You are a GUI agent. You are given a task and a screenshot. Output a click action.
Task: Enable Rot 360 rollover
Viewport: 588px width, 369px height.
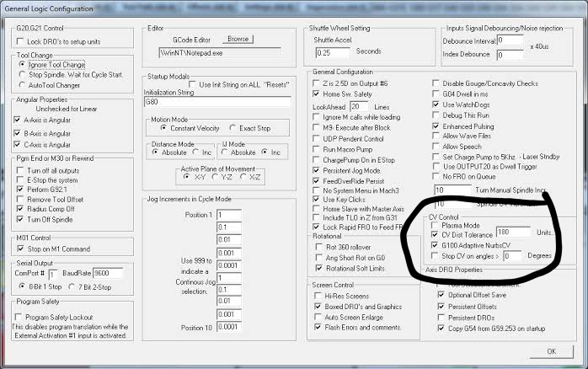coord(318,247)
